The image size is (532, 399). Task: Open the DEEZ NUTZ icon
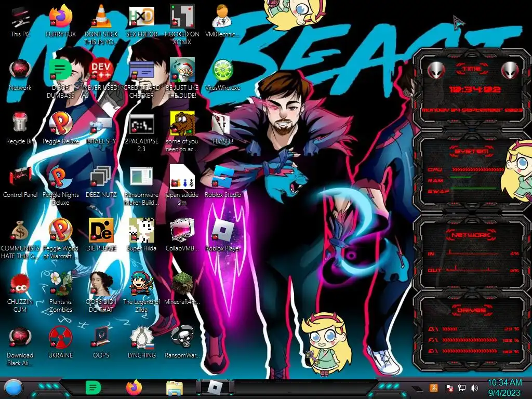(101, 182)
